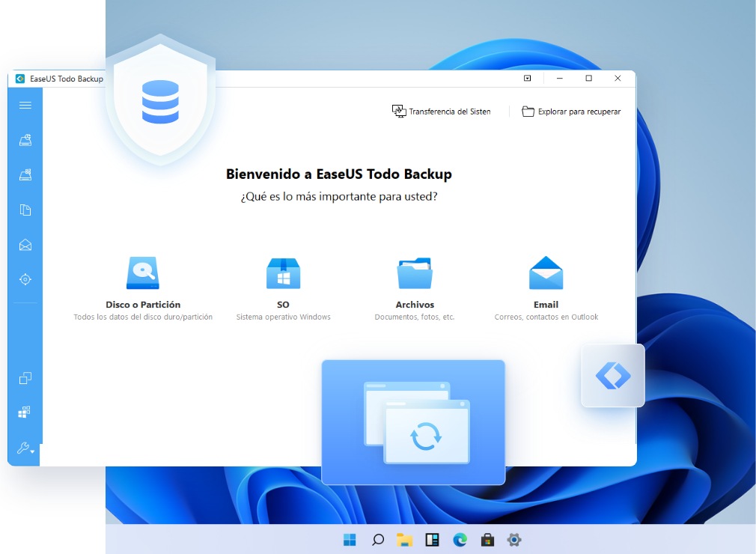The width and height of the screenshot is (756, 554).
Task: Open Widgets panel from the taskbar
Action: coord(432,540)
